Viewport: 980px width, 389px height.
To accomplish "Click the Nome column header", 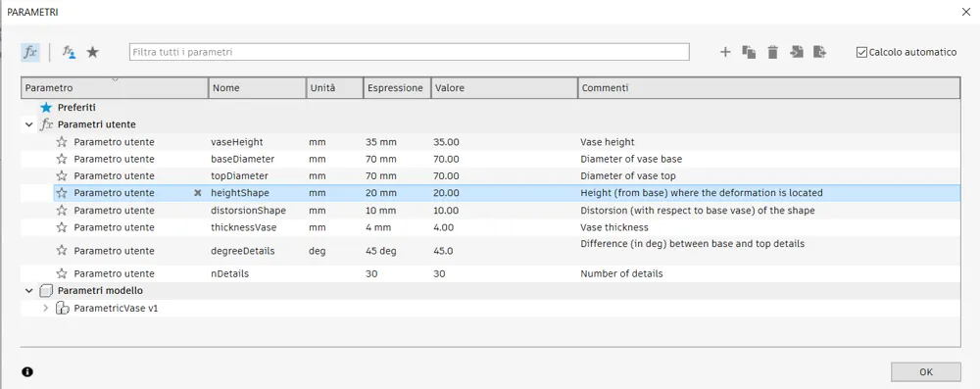I will coord(257,88).
